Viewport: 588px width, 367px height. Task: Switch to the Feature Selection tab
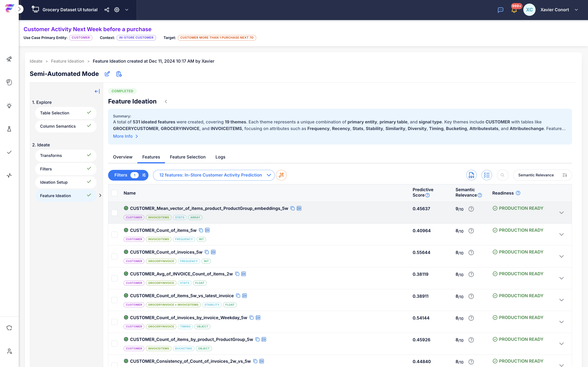188,157
